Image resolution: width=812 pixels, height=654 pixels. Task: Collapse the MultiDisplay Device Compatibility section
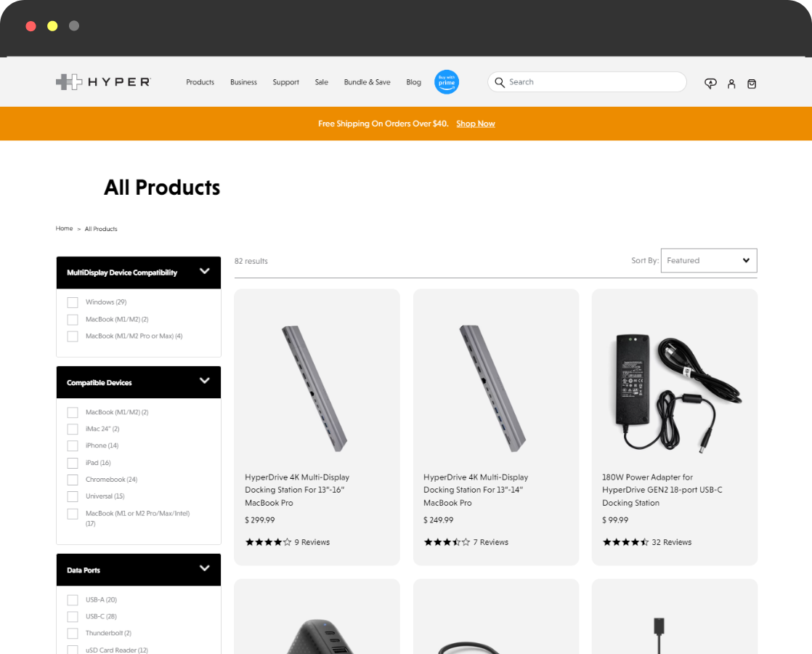coord(205,271)
